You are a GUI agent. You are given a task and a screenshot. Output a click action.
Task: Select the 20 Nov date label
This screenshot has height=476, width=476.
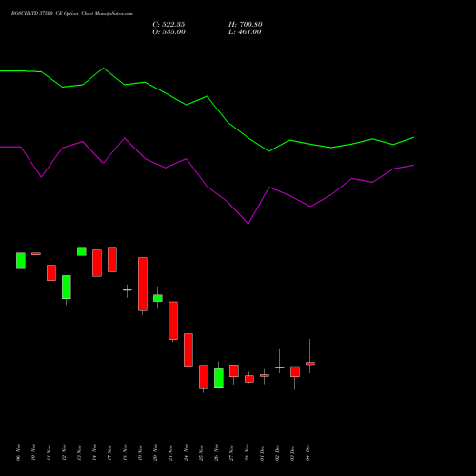coord(155,452)
